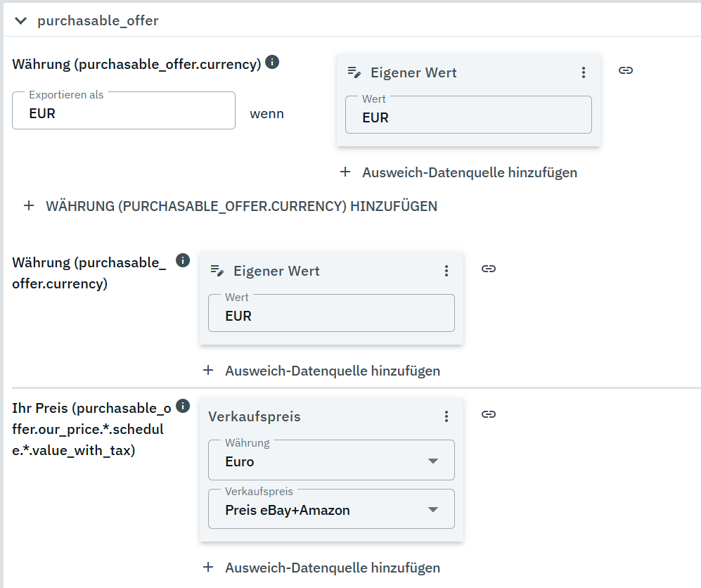
Task: Show info for Ihr Preis field
Action: coord(183,407)
